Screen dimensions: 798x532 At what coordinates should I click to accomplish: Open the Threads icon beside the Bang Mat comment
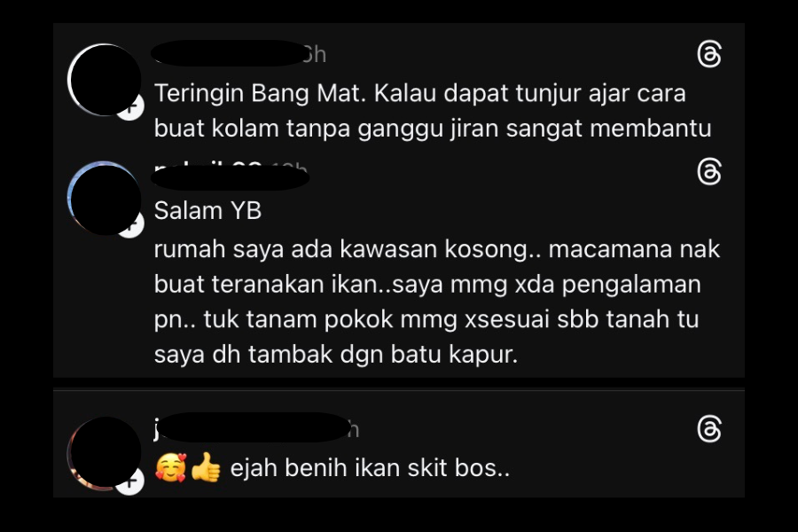(x=709, y=54)
